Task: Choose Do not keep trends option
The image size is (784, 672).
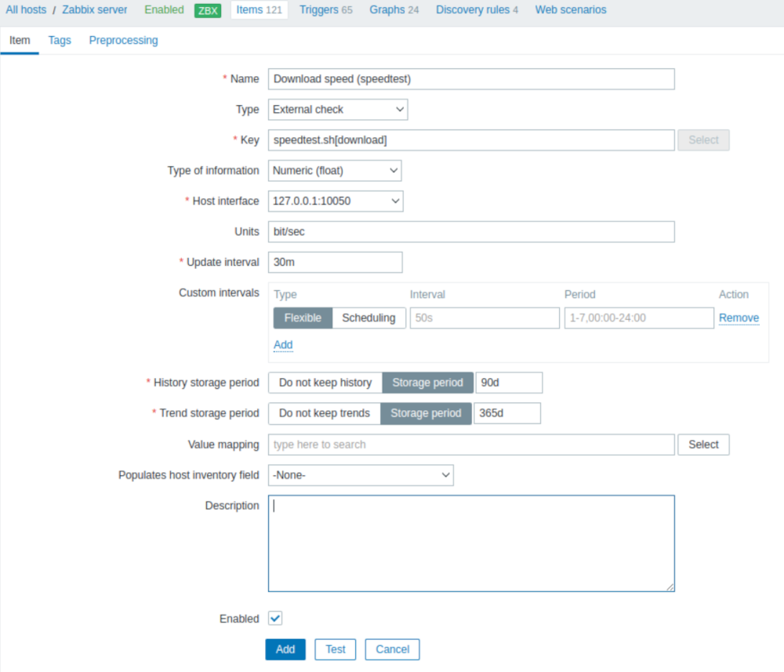Action: (x=324, y=413)
